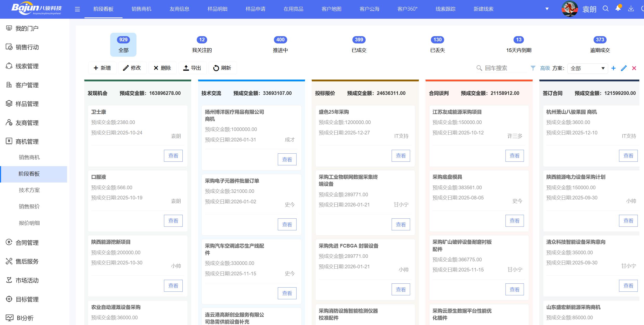Image resolution: width=644 pixels, height=325 pixels.
Task: Open 销售报价 submenu item
Action: point(29,206)
